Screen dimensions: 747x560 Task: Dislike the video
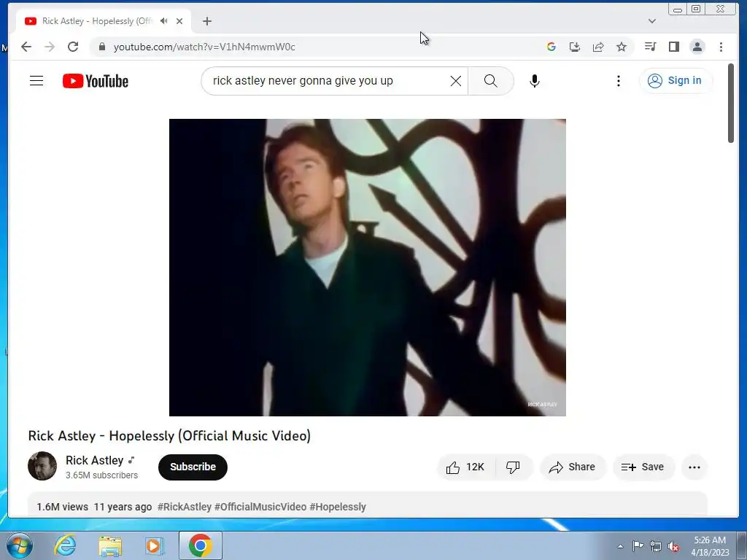(513, 467)
